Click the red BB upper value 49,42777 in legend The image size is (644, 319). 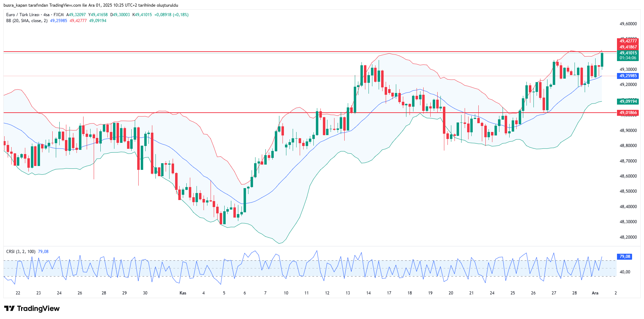(x=78, y=21)
